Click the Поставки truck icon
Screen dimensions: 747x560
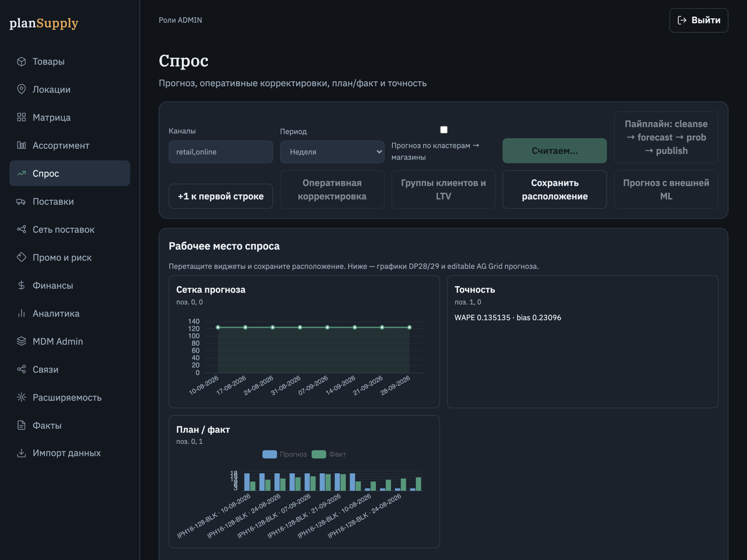[x=22, y=201]
